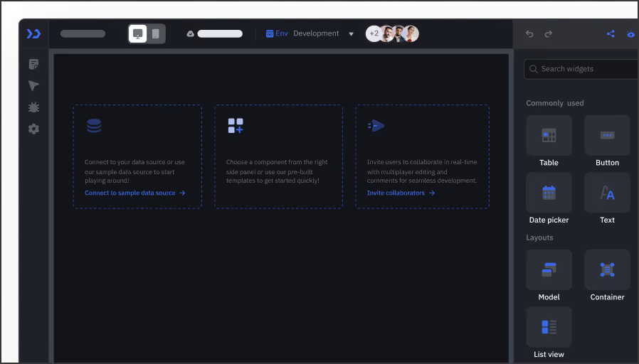The width and height of the screenshot is (639, 364).
Task: Click the +2 collaborators avatar badge
Action: pyautogui.click(x=374, y=33)
